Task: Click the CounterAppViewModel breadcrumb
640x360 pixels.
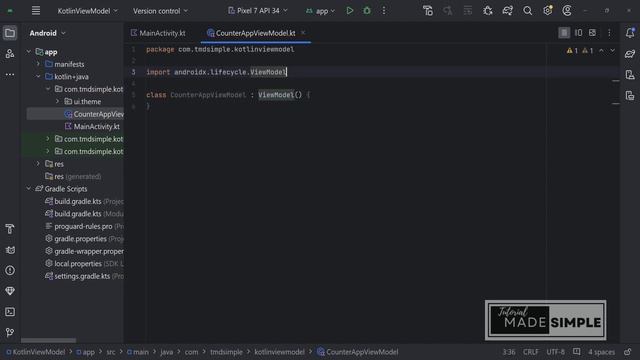Action: coord(358,352)
